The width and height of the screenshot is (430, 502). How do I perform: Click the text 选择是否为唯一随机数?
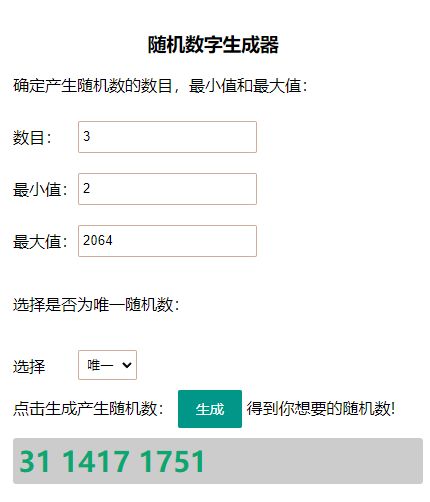coord(93,305)
